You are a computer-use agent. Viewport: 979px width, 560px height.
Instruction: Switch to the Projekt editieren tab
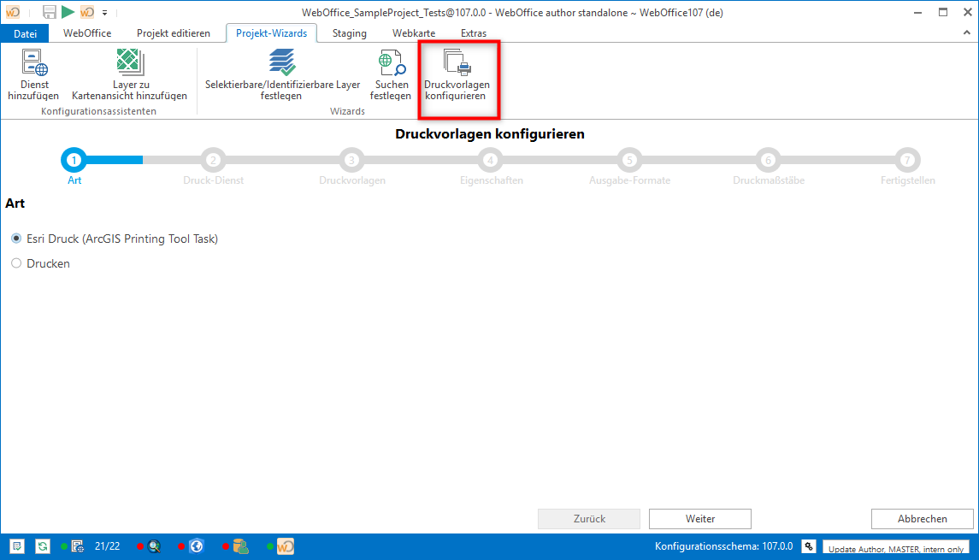174,33
